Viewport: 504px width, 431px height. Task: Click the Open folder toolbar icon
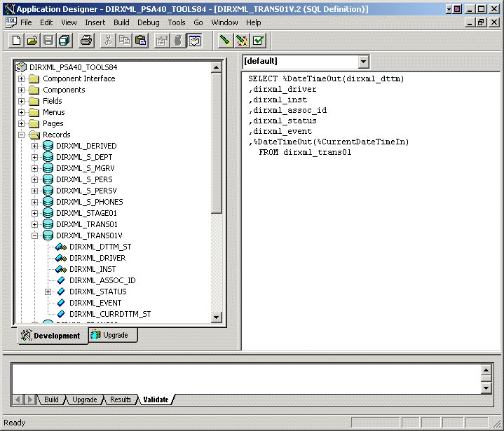pos(32,41)
